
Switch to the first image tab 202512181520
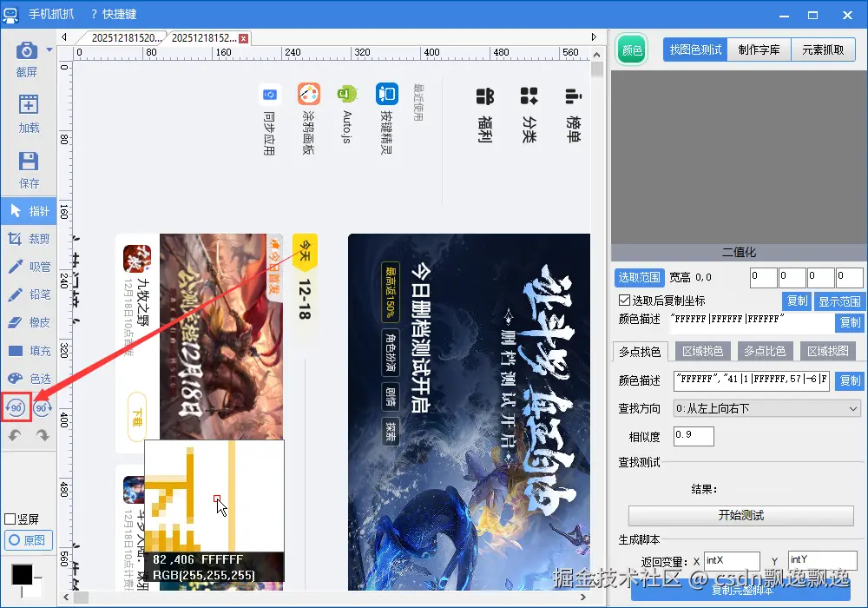(126, 37)
